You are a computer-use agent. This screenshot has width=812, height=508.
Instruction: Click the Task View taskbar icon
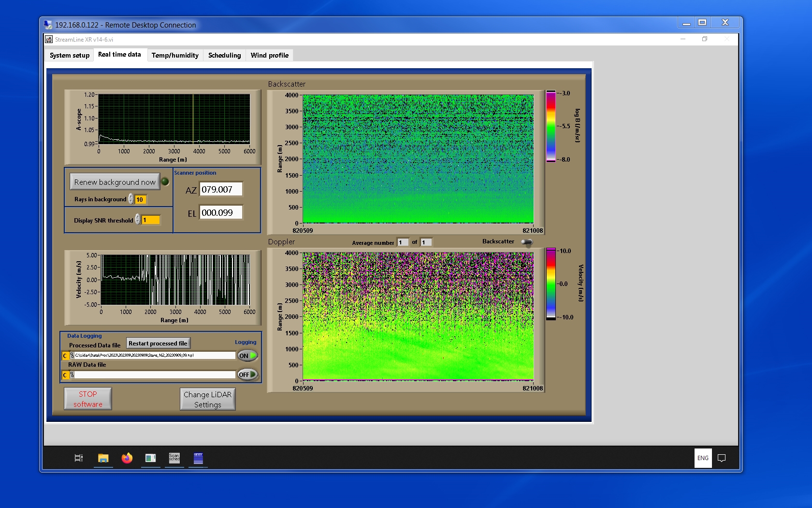pos(79,458)
